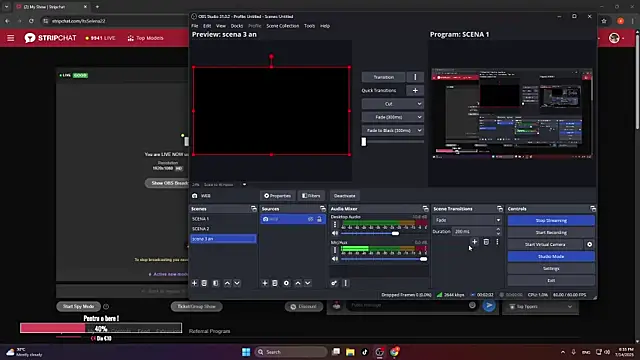Open scene filters icon in the Scenes toolbar

216,283
